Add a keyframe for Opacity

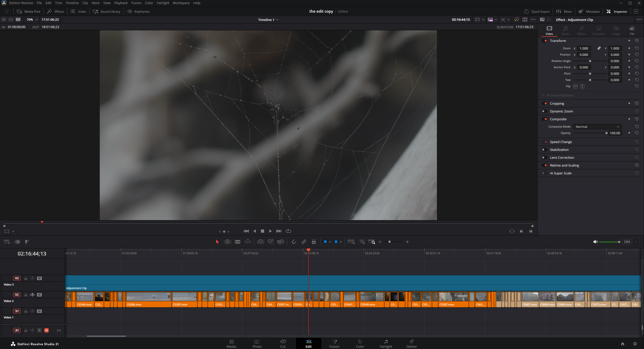click(629, 133)
